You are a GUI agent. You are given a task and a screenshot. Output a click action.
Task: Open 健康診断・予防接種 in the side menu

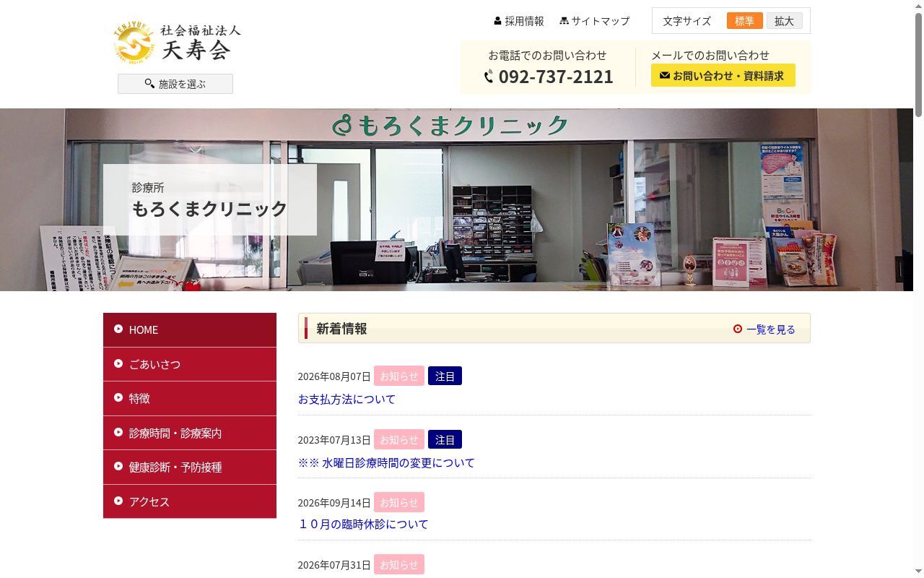point(190,467)
